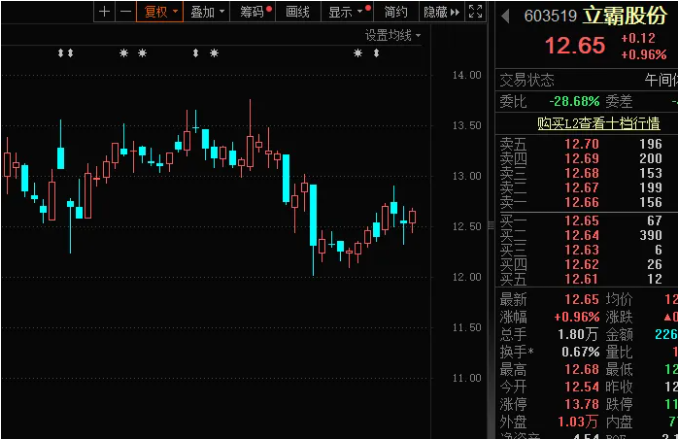The image size is (679, 439).
Task: Click 买二 price 12.64
Action: 582,235
